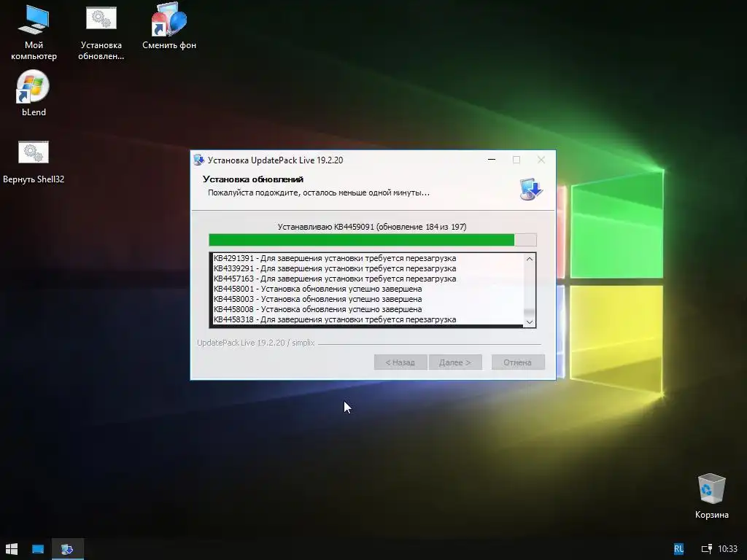Minimize the UpdatePack installer window

[492, 160]
